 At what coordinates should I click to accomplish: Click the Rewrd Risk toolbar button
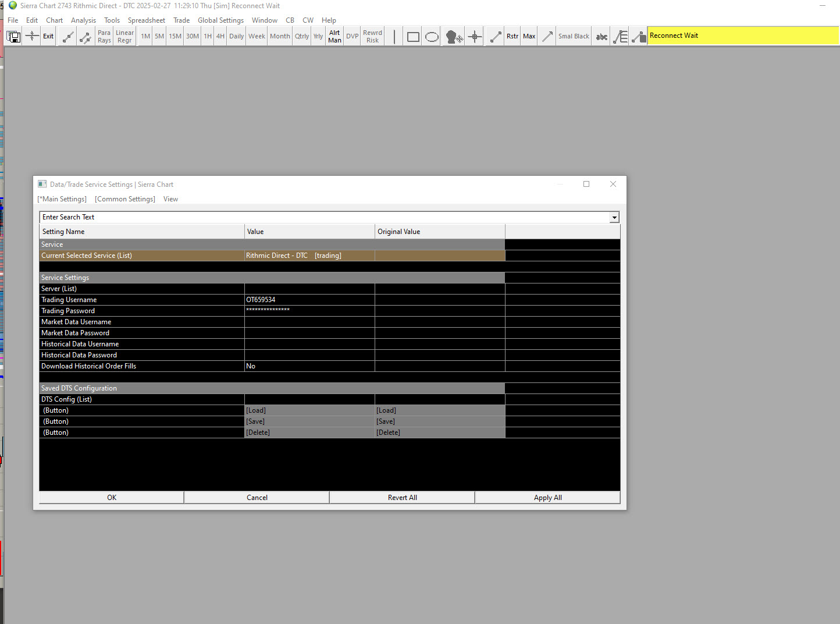[x=372, y=36]
